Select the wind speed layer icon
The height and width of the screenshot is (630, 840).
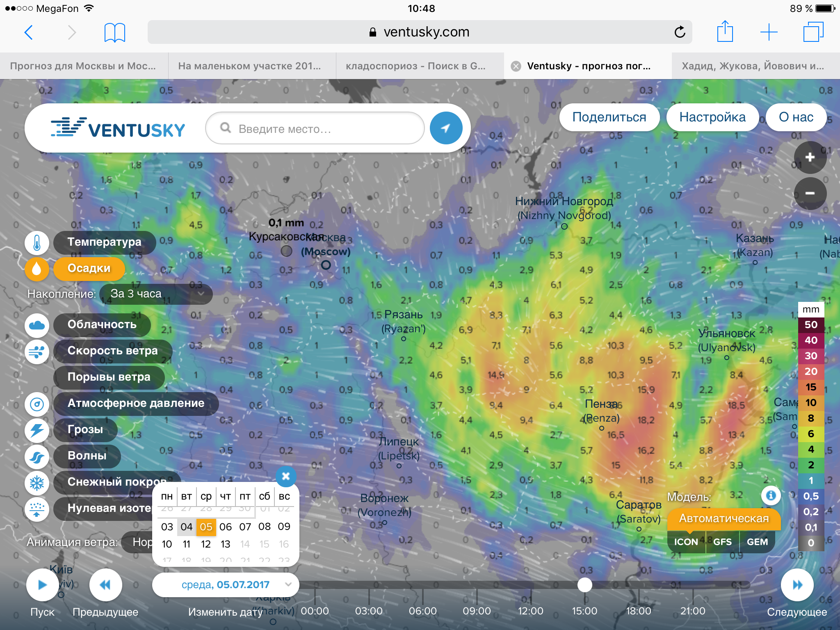(x=37, y=352)
